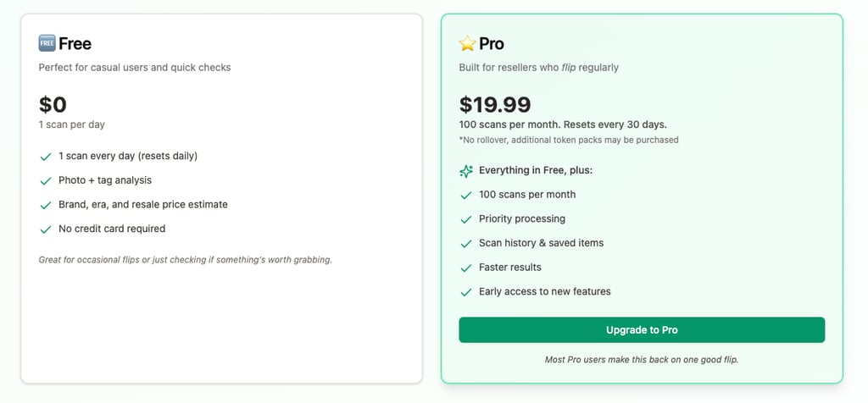Click checkmark beside Early access to new features
This screenshot has height=403, width=868.
[x=466, y=292]
